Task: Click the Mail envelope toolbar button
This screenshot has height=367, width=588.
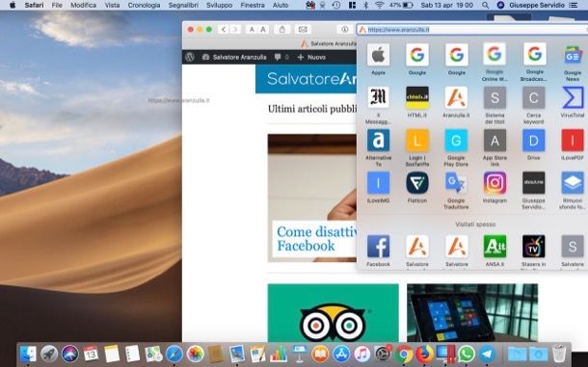Action: (x=303, y=29)
